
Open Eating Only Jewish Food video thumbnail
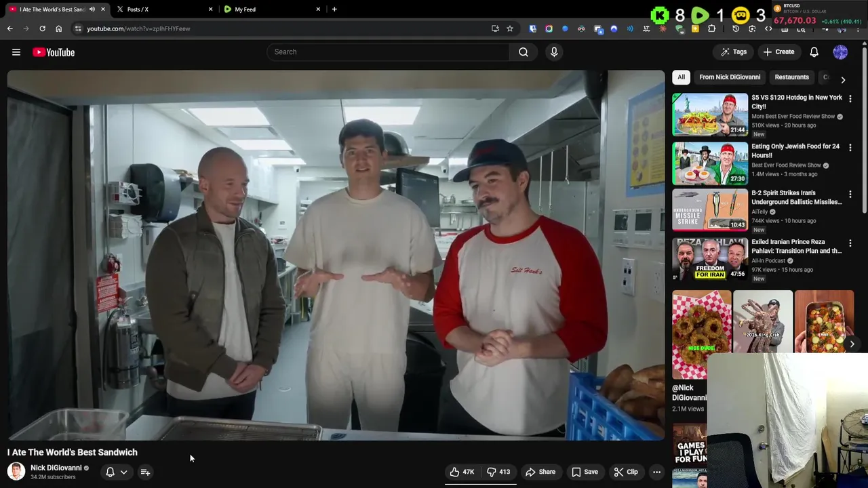coord(710,163)
